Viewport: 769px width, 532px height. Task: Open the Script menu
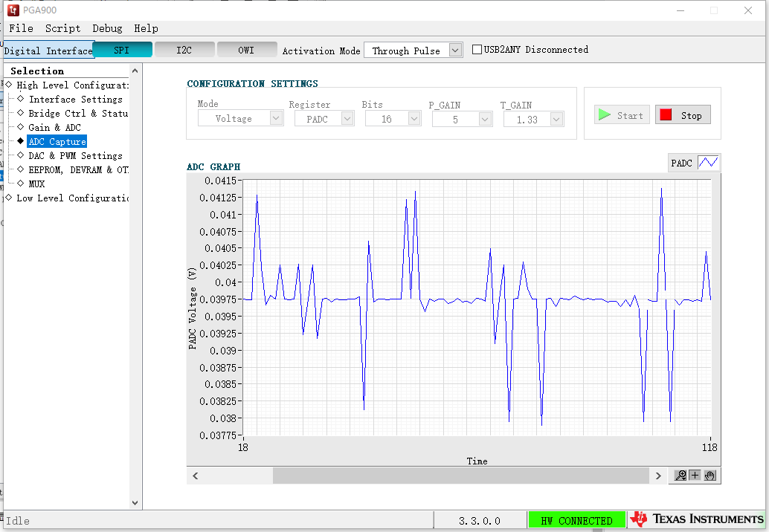(62, 28)
